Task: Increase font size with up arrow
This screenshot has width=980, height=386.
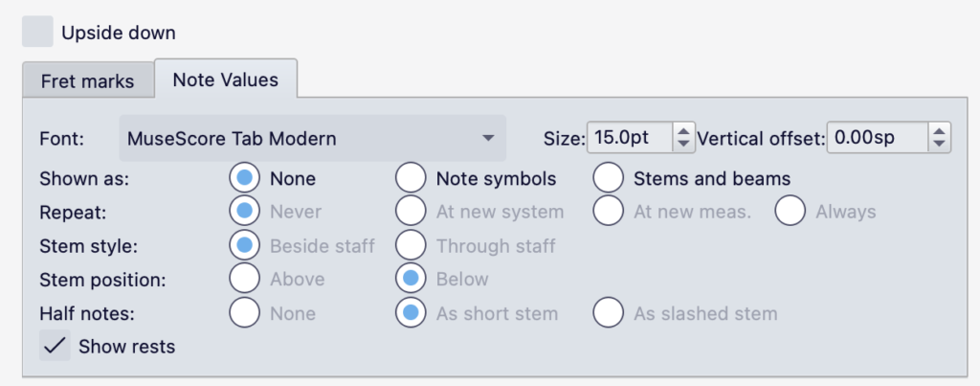Action: coord(683,131)
